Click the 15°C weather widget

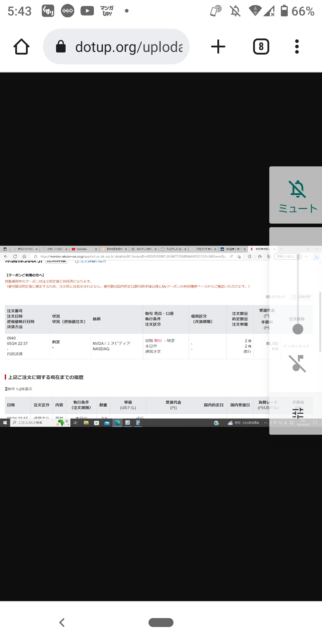coord(244,423)
